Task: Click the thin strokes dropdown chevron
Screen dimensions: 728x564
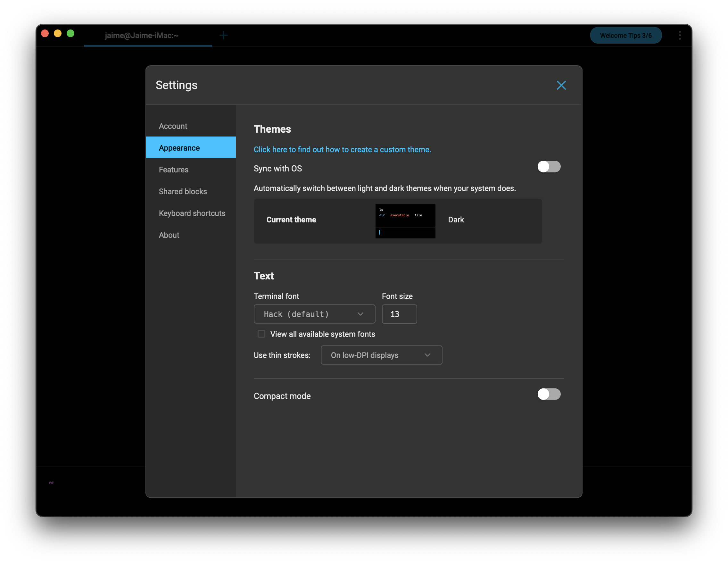Action: click(427, 355)
